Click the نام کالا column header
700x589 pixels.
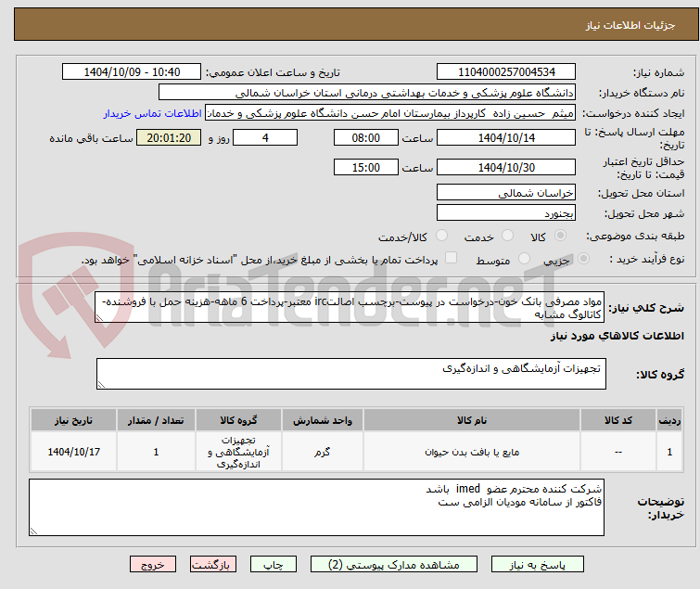pyautogui.click(x=472, y=420)
